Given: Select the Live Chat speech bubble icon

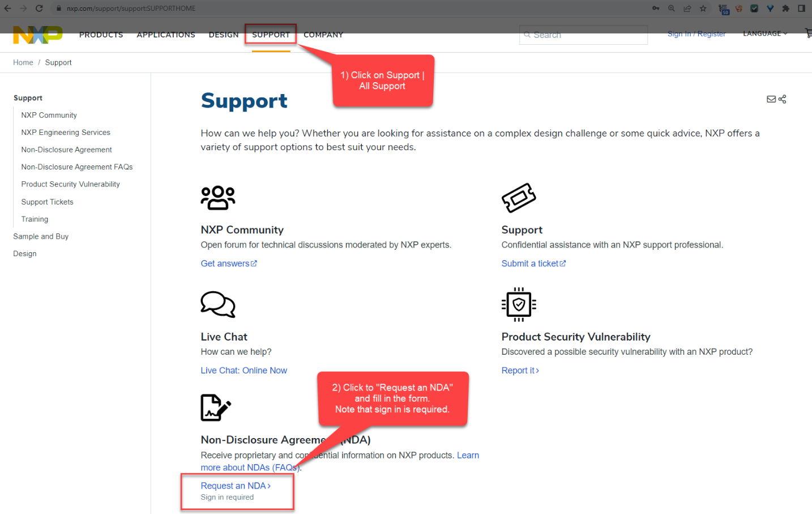Looking at the screenshot, I should 218,304.
